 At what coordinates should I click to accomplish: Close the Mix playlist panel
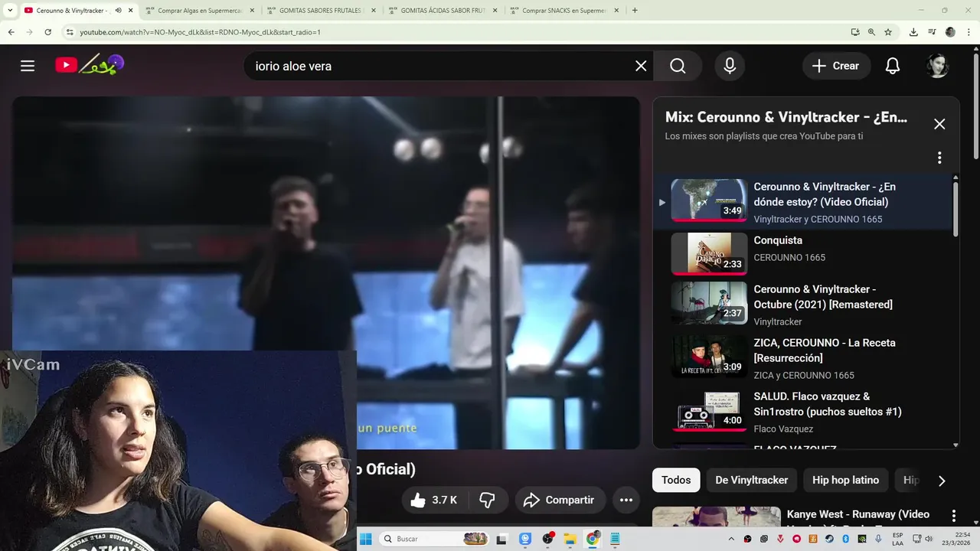(x=939, y=124)
